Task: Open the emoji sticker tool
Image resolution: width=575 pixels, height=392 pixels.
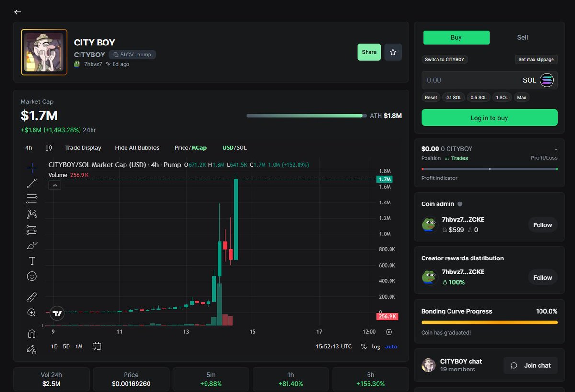Action: pyautogui.click(x=32, y=276)
